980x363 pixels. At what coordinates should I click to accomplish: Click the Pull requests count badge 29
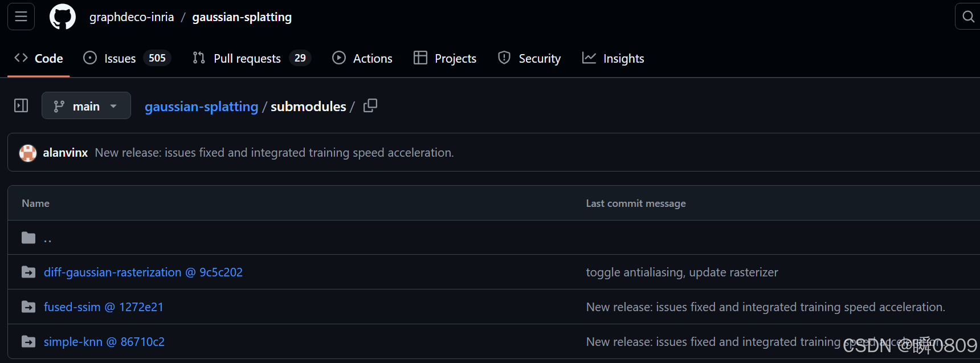pyautogui.click(x=300, y=58)
